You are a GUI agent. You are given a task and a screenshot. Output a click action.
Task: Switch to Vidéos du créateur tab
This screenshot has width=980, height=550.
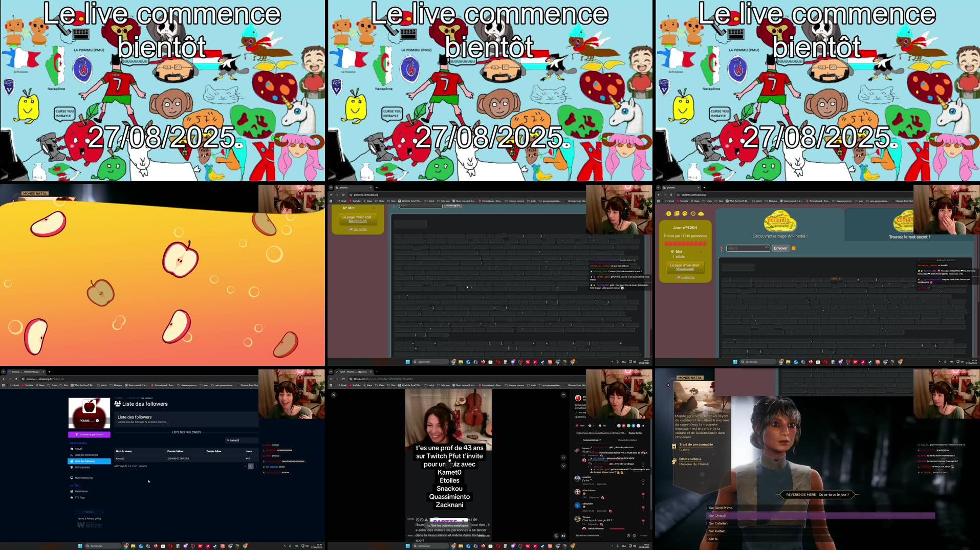(627, 440)
